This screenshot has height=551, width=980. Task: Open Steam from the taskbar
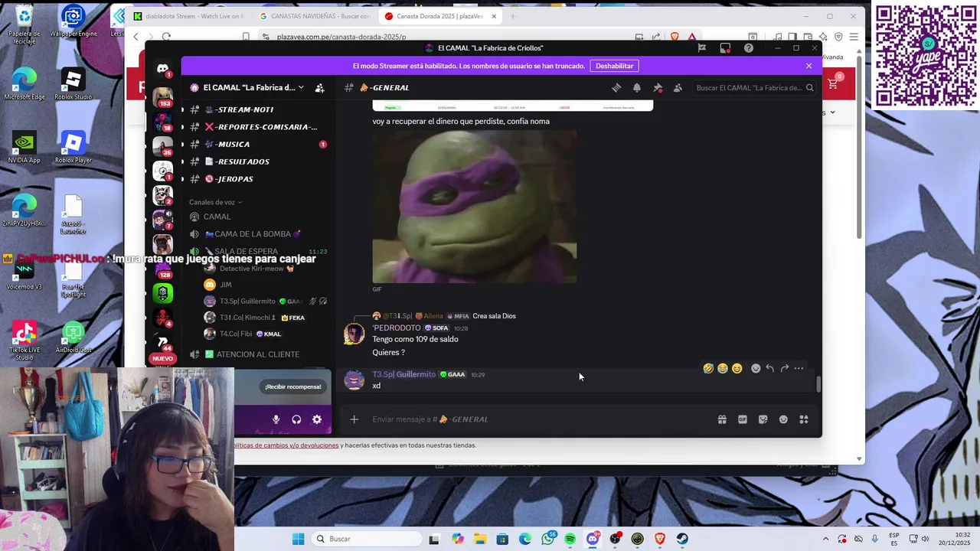click(681, 539)
